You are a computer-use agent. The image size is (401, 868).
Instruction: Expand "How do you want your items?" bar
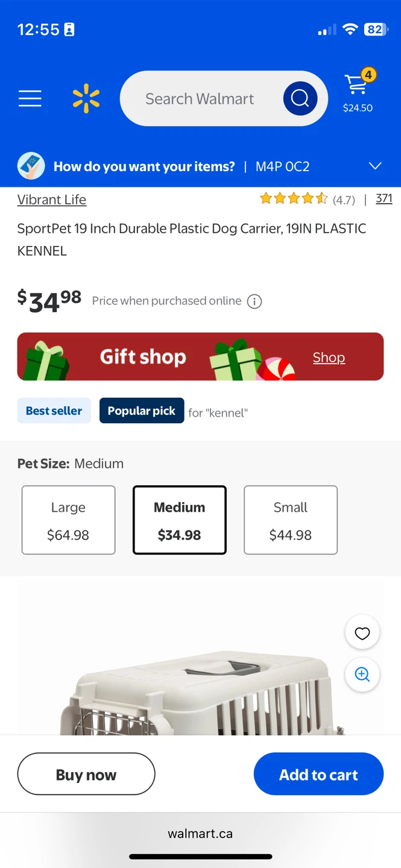coord(144,166)
